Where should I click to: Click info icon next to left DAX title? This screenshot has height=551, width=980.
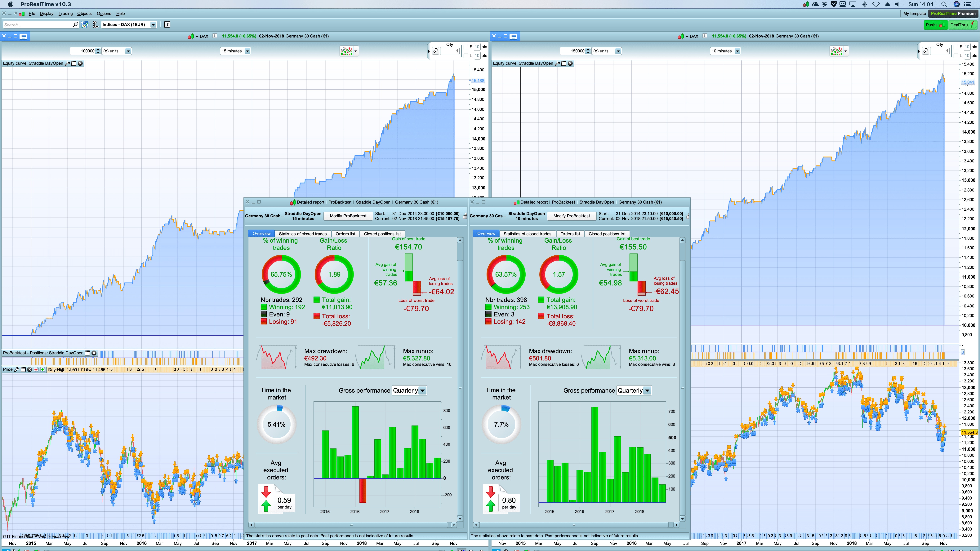click(215, 36)
